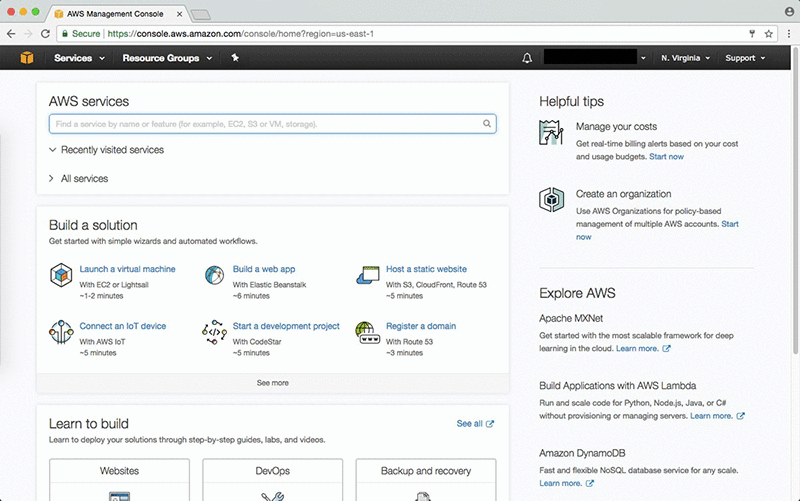The width and height of the screenshot is (800, 501).
Task: Click the browser back arrow
Action: [x=11, y=34]
